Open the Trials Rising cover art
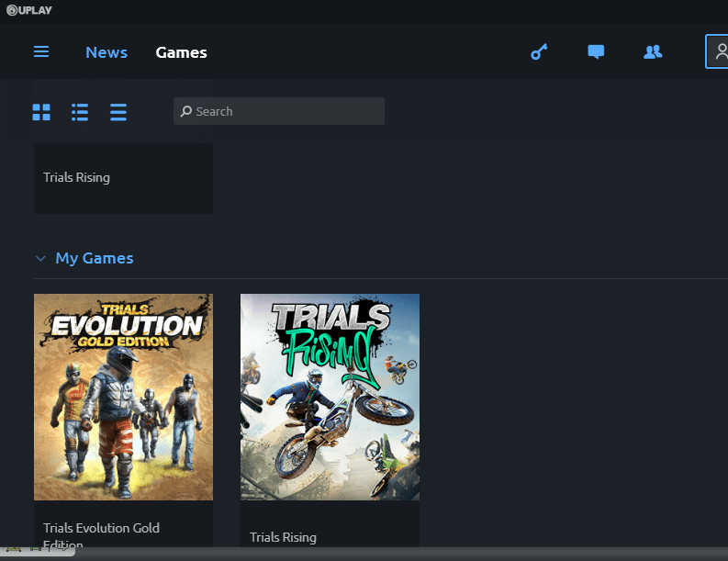The image size is (728, 561). coord(330,397)
